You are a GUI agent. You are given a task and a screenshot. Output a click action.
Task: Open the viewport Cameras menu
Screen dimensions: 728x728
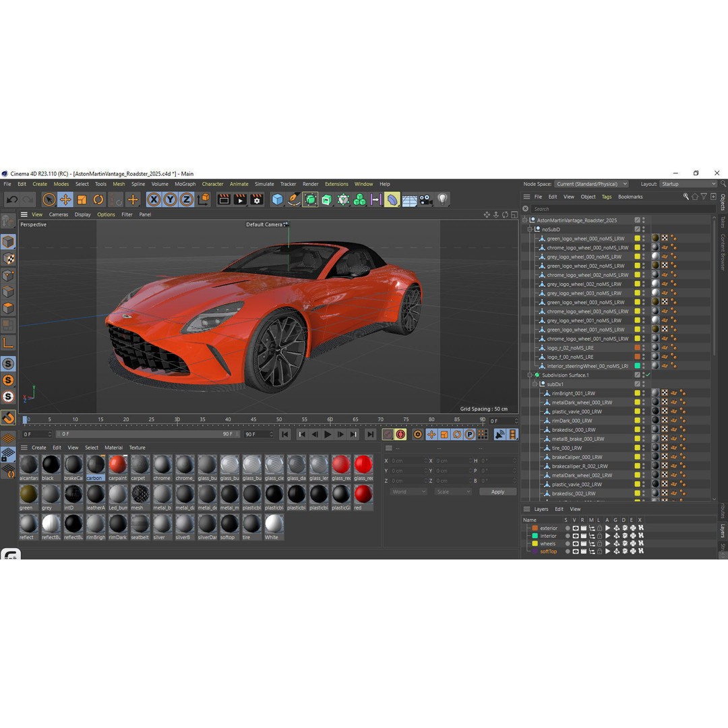click(59, 215)
